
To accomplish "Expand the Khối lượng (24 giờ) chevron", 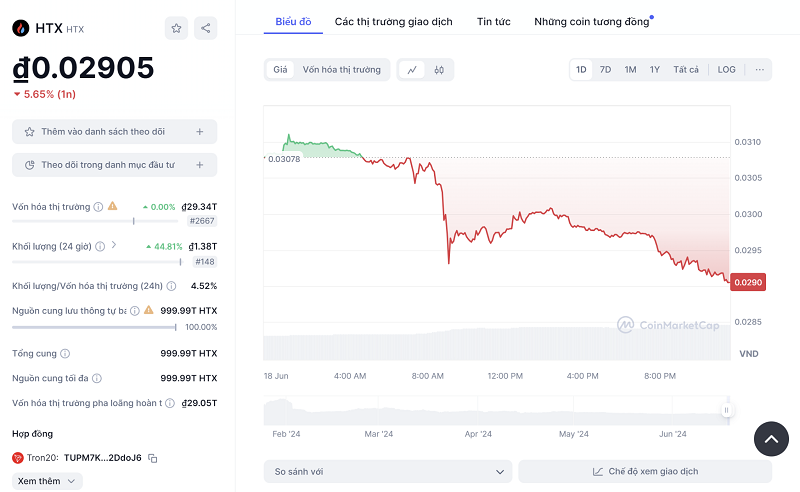I will point(114,245).
